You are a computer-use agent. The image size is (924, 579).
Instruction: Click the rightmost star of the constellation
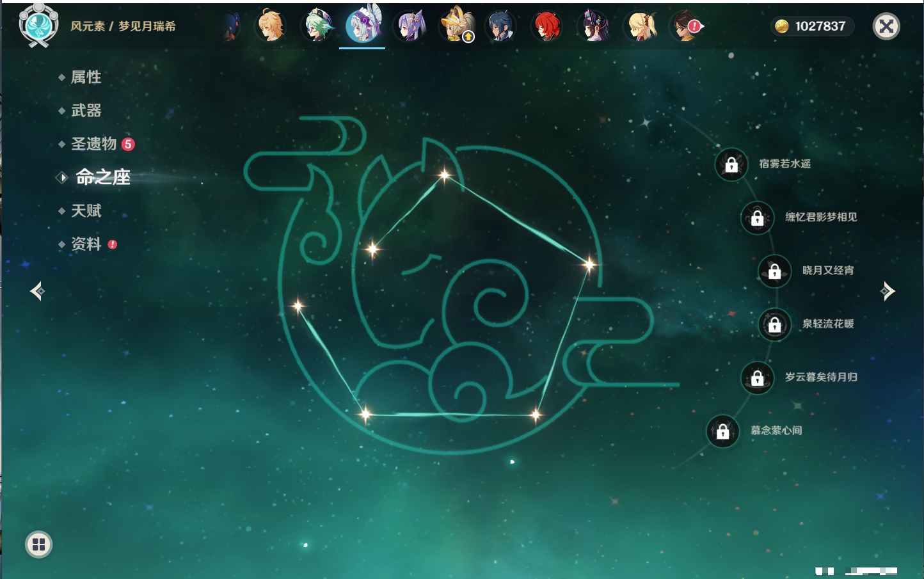click(x=589, y=264)
